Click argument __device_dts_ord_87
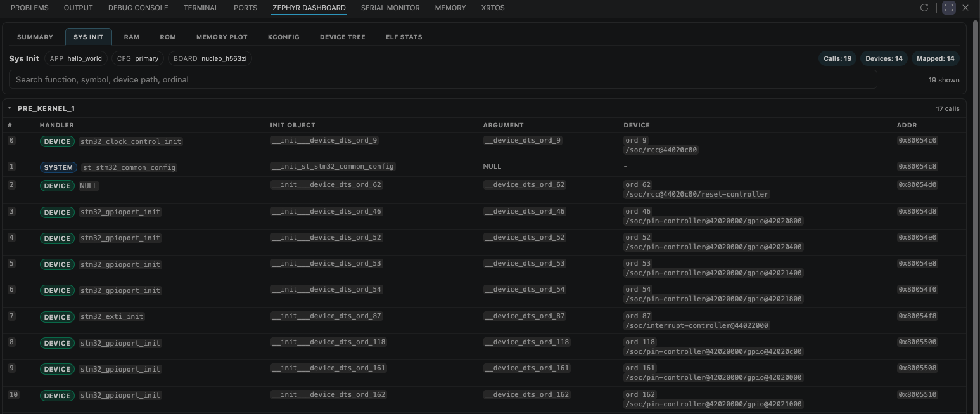The height and width of the screenshot is (414, 980). (524, 316)
